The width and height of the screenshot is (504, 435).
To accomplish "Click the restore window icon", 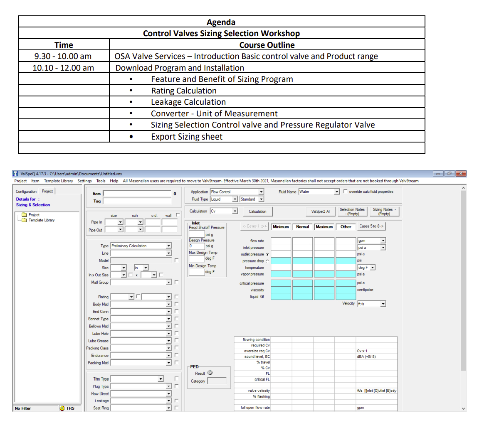I will (x=449, y=174).
